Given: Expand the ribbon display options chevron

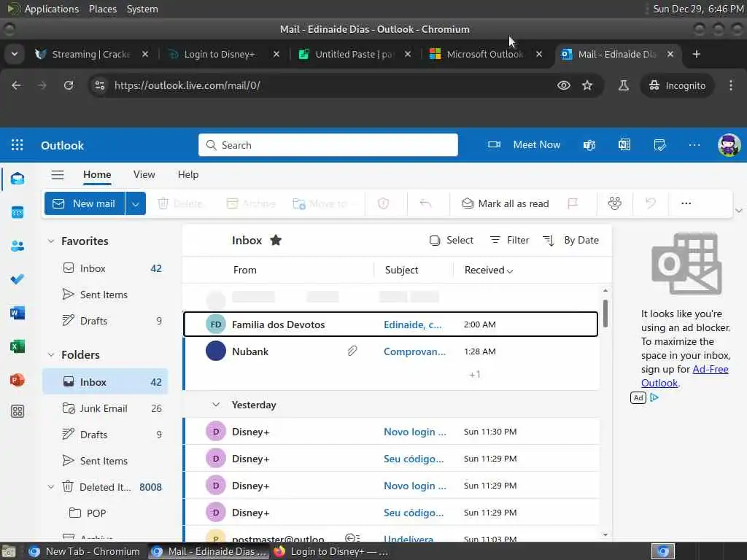Looking at the screenshot, I should tap(738, 211).
